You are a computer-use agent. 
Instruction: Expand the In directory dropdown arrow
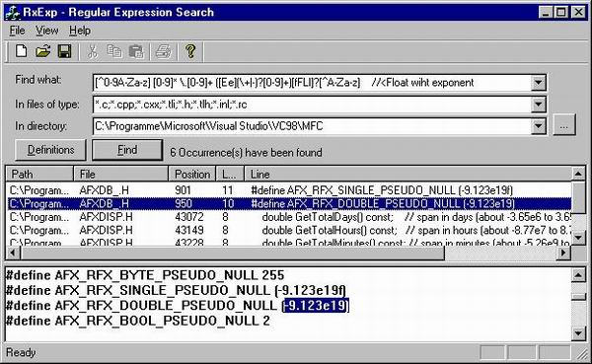point(538,125)
